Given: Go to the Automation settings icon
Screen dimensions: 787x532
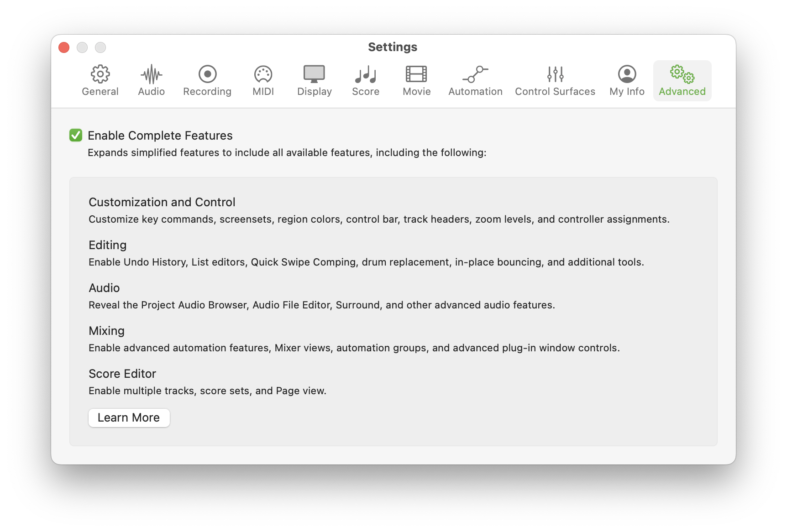Looking at the screenshot, I should click(x=475, y=74).
